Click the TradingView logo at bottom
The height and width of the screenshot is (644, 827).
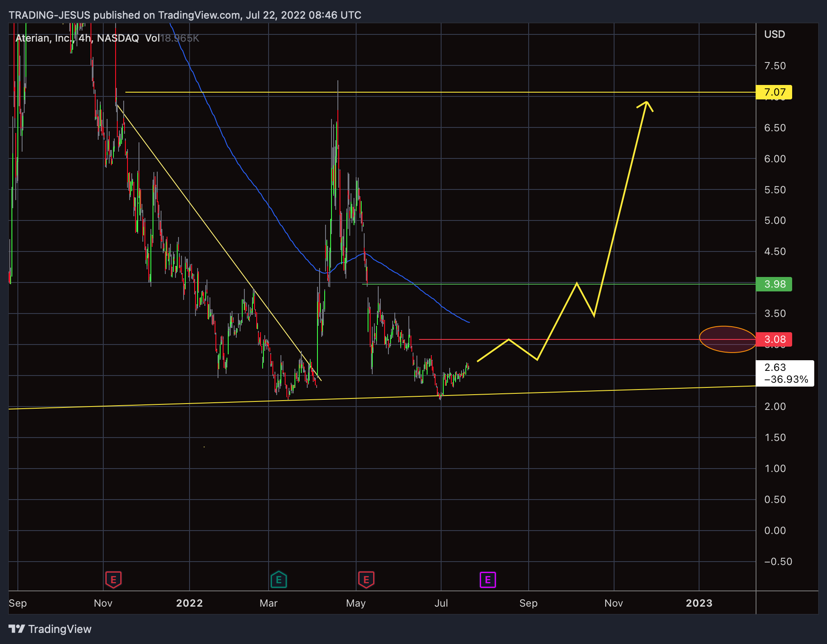coord(50,629)
